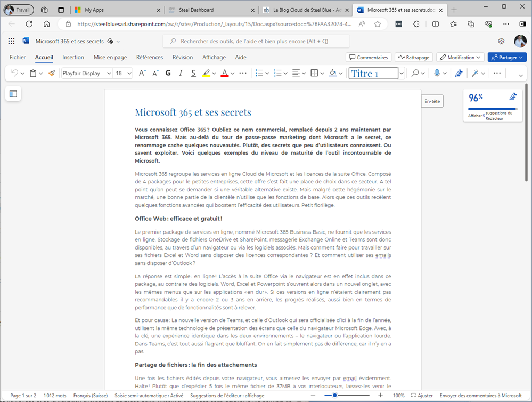Open Word settings gear
This screenshot has height=402, width=532.
501,41
